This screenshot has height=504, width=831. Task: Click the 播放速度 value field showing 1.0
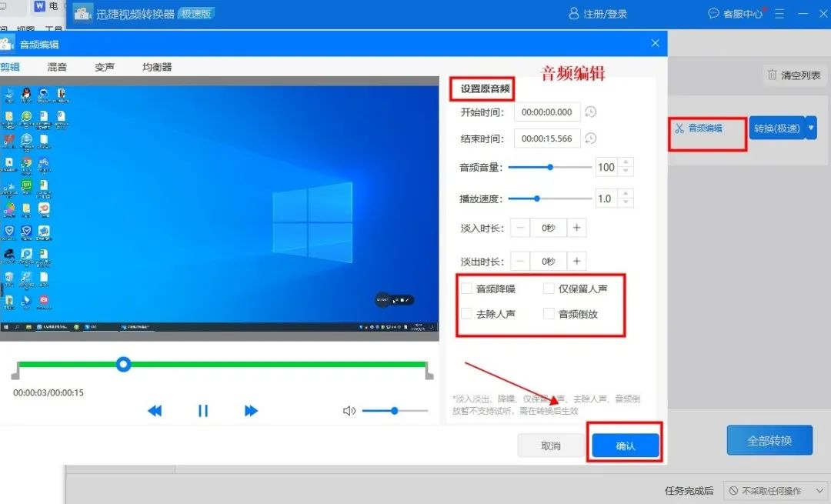607,199
